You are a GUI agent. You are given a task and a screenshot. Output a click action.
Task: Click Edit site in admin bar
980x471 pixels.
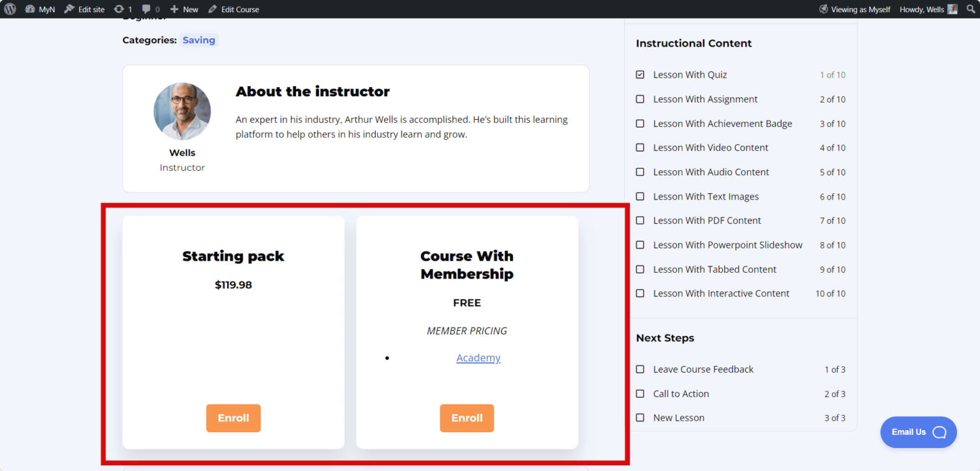click(x=84, y=9)
